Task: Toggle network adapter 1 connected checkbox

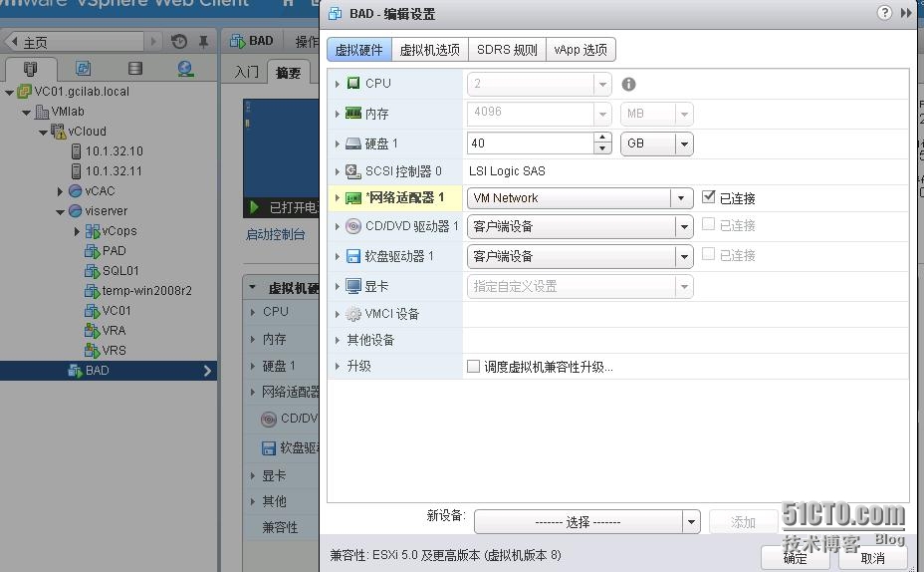Action: [708, 197]
